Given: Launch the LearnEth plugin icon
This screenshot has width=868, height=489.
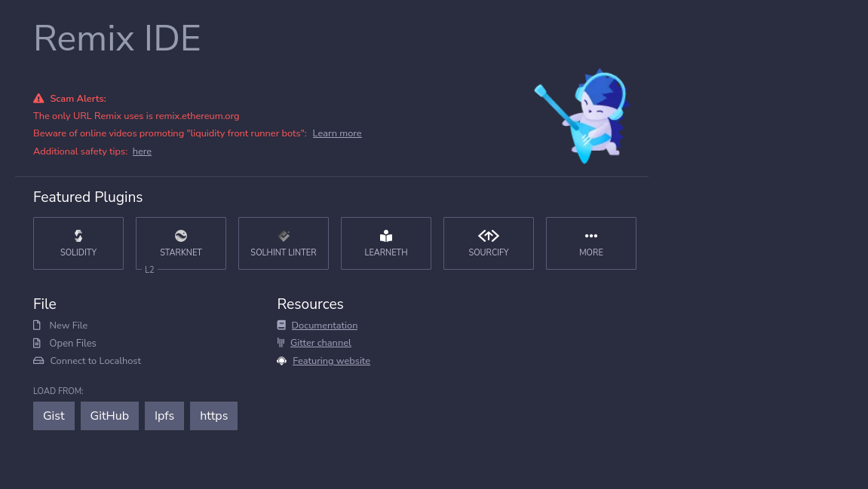Looking at the screenshot, I should [386, 236].
